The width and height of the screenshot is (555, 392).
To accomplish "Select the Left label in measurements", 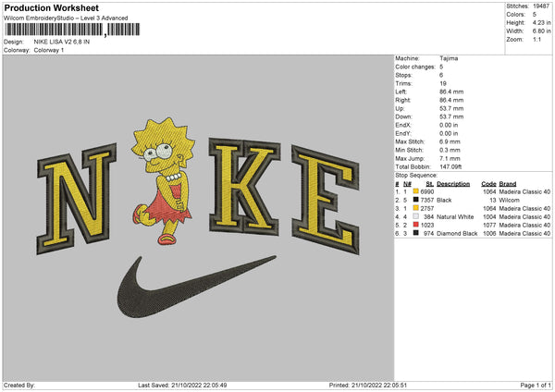I will point(401,92).
